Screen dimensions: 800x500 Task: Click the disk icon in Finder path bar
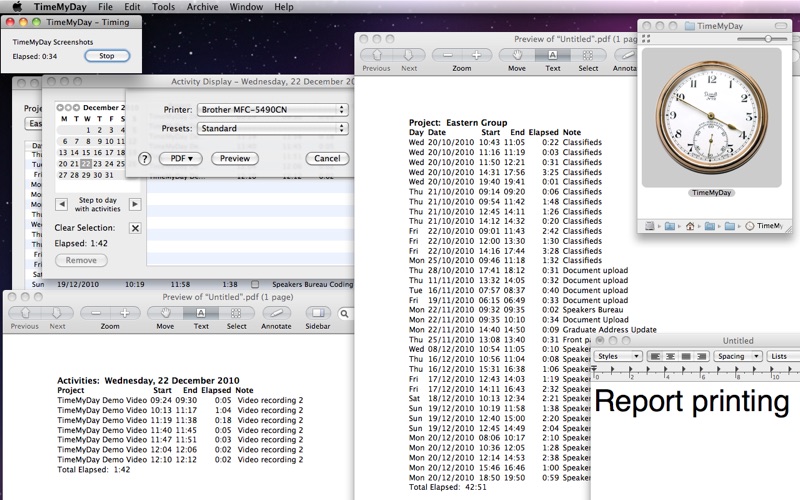click(649, 226)
